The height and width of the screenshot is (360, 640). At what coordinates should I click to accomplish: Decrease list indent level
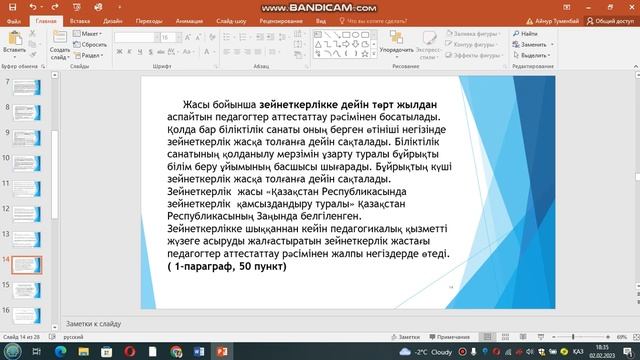(x=260, y=37)
